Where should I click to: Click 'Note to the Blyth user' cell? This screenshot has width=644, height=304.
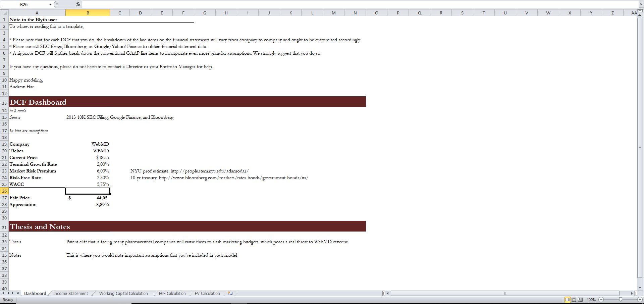(x=33, y=19)
